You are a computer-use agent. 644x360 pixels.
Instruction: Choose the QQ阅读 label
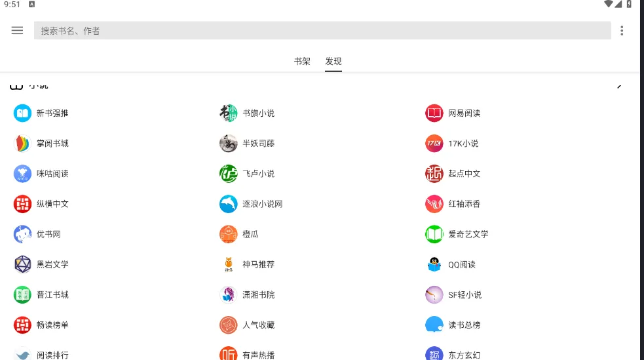coord(462,264)
